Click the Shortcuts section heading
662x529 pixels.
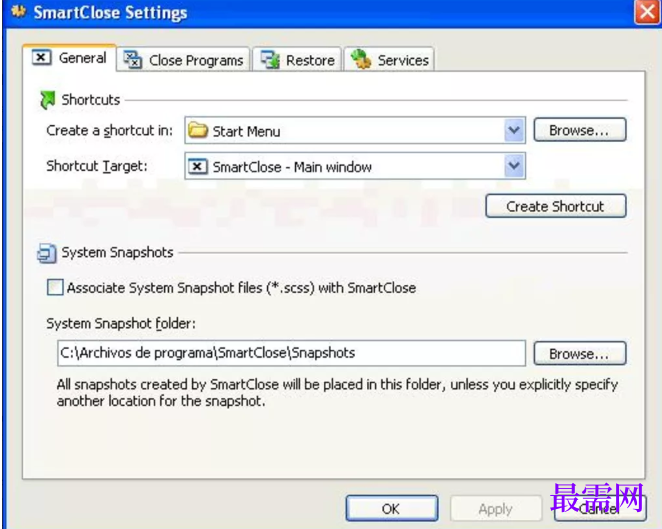click(x=91, y=100)
